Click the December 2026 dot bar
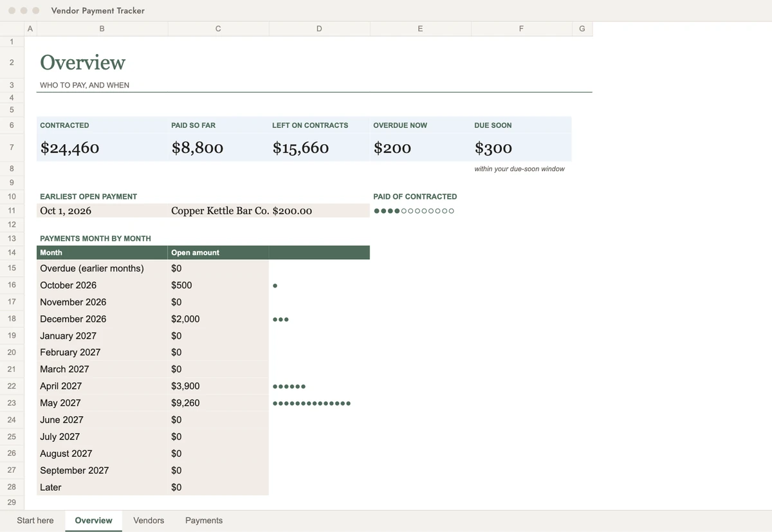Screen dimensions: 772x532 (x=280, y=319)
